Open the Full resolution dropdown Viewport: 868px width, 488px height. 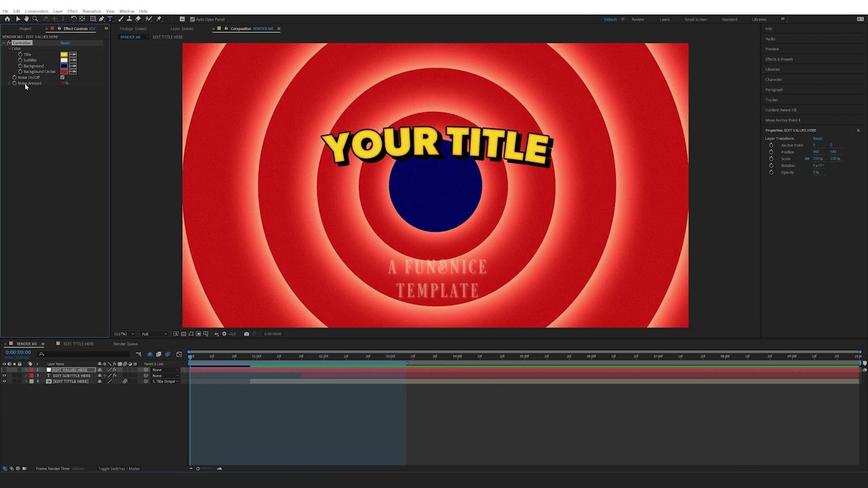pyautogui.click(x=154, y=333)
